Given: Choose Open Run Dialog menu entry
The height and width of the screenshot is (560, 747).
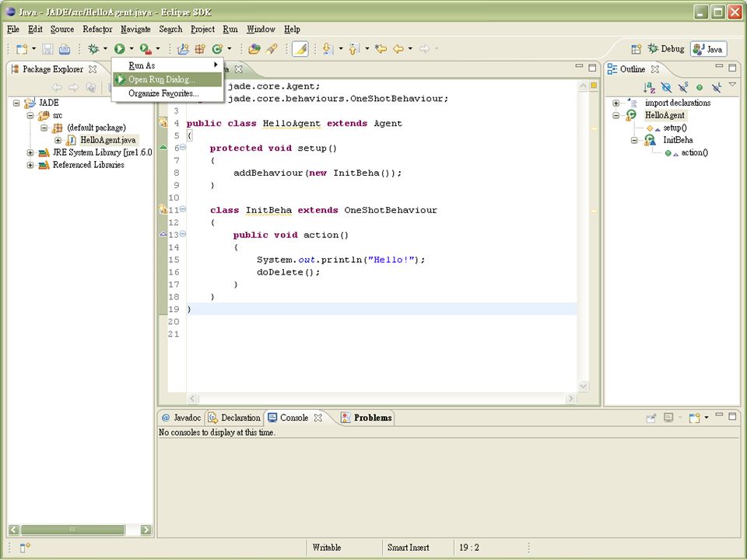Looking at the screenshot, I should click(168, 79).
